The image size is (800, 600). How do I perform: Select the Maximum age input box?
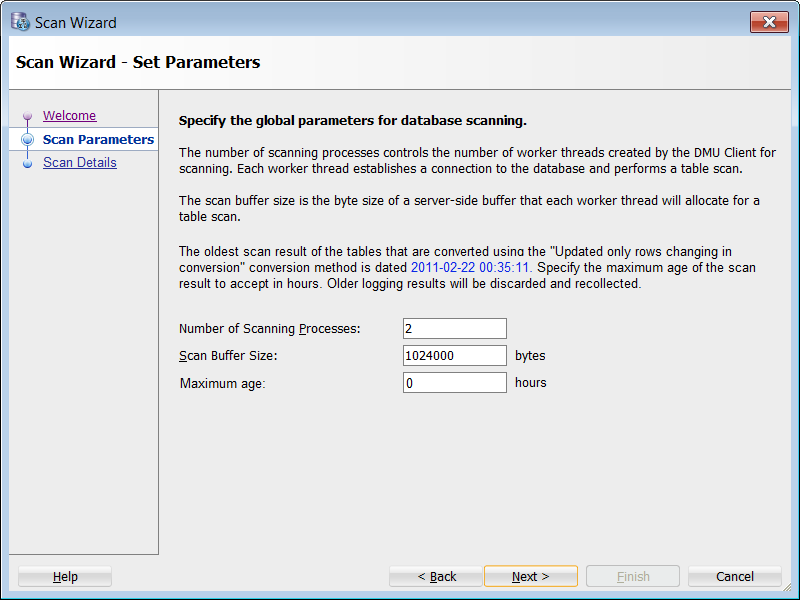click(x=454, y=382)
